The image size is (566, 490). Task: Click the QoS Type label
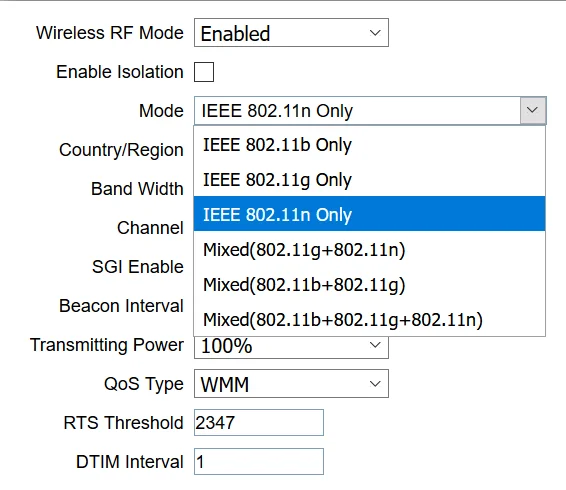[x=144, y=384]
